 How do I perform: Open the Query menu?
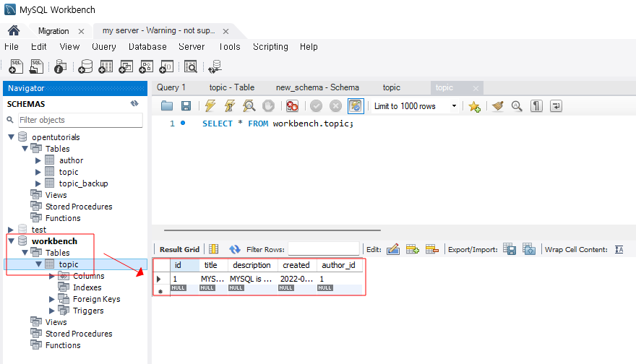104,47
